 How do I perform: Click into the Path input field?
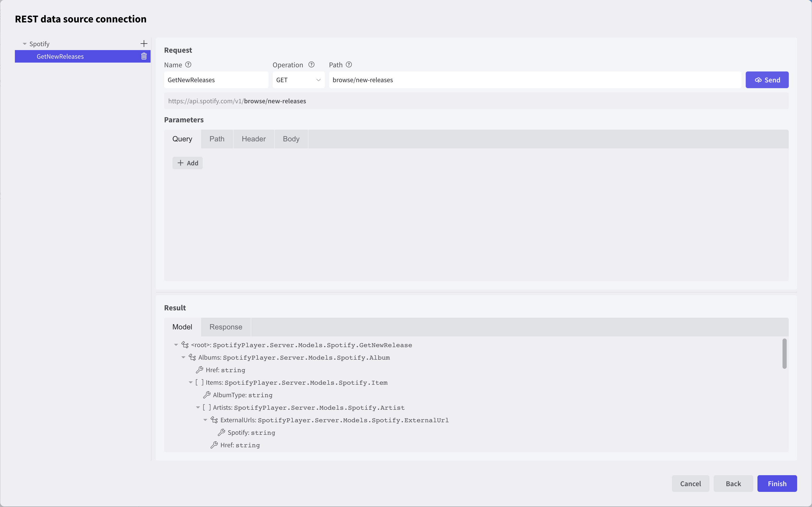coord(535,80)
